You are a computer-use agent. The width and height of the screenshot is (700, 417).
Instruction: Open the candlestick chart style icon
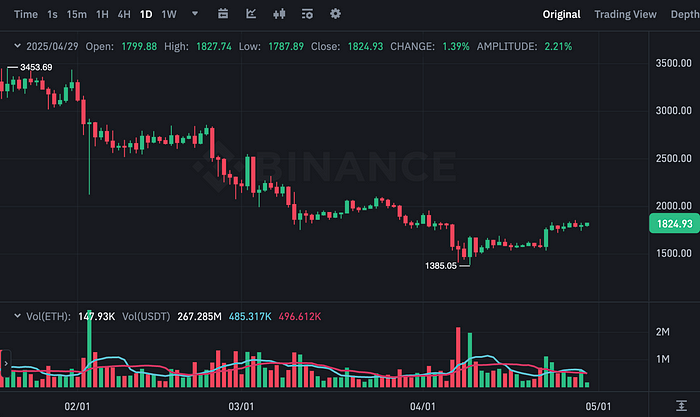point(279,14)
